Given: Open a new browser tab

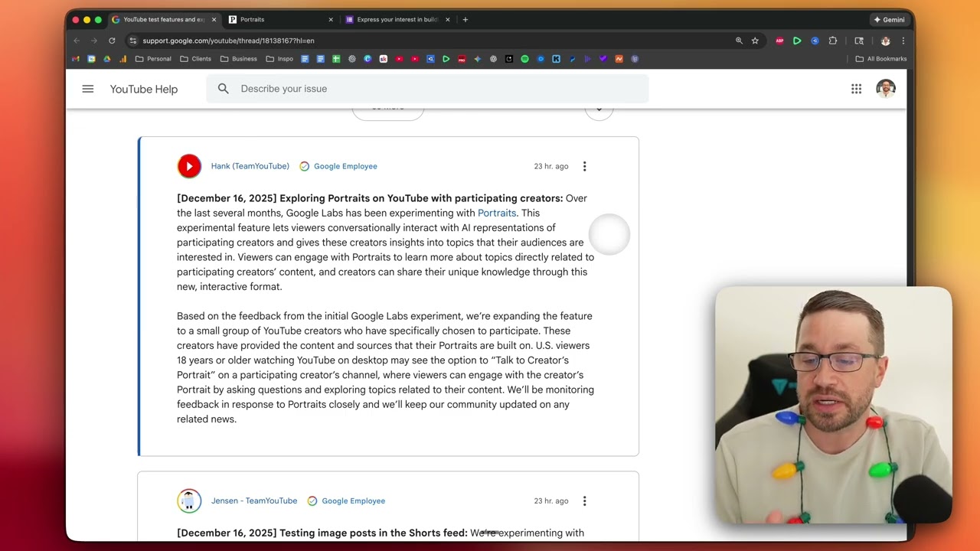Looking at the screenshot, I should [x=465, y=19].
